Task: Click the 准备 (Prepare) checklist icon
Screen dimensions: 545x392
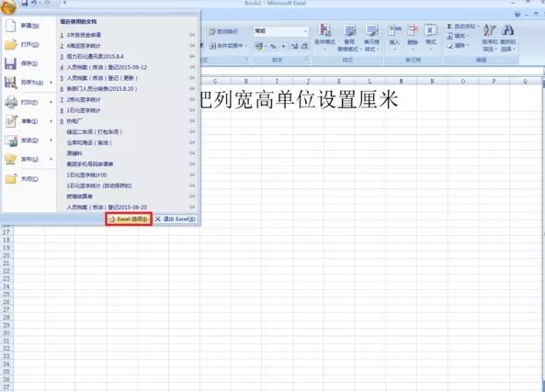Action: [11, 121]
